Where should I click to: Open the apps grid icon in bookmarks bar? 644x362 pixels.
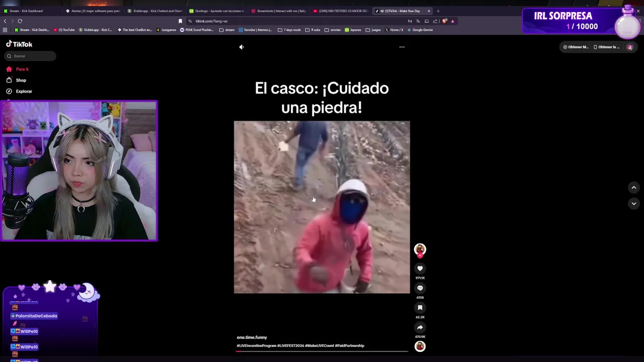coord(5,30)
